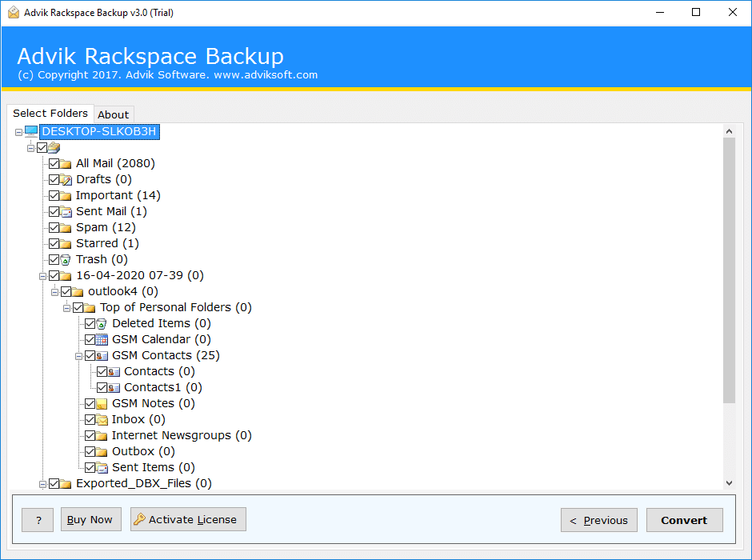This screenshot has width=752, height=560.
Task: Click the Spam folder icon
Action: [x=66, y=228]
